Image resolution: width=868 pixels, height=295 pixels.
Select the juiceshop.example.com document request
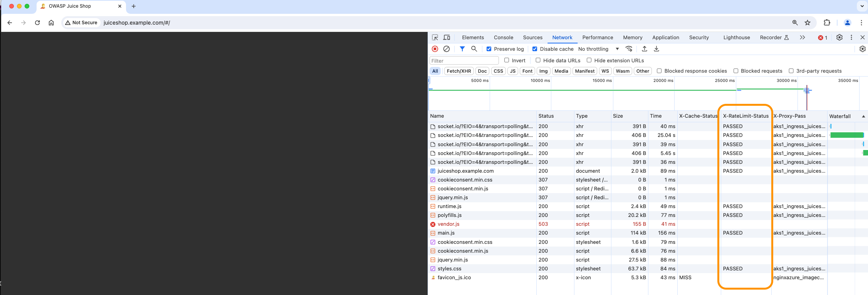tap(648, 171)
